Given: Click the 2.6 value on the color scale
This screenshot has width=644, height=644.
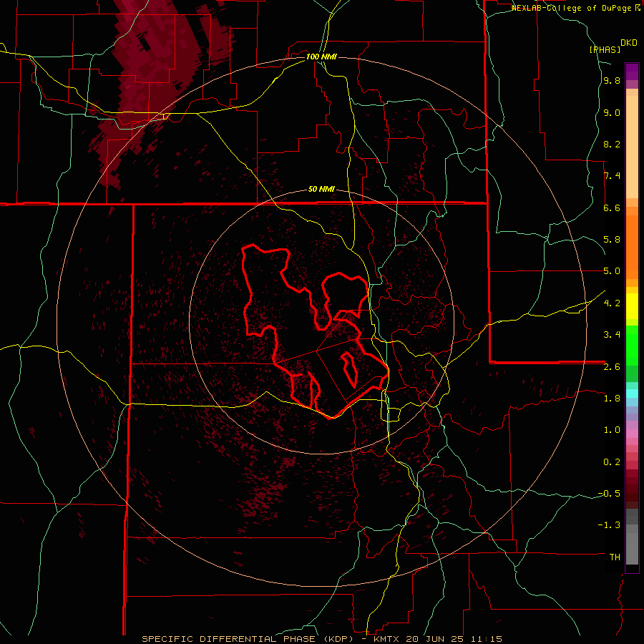Looking at the screenshot, I should (612, 367).
